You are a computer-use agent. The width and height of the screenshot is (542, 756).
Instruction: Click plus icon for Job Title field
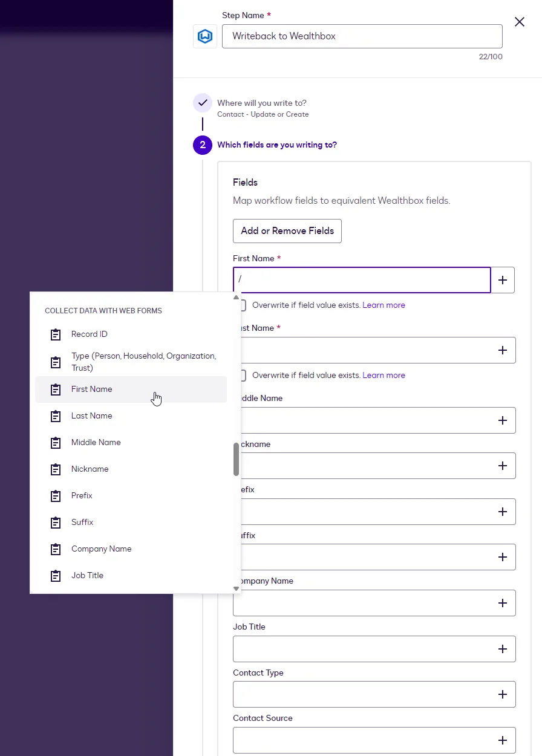pos(503,649)
